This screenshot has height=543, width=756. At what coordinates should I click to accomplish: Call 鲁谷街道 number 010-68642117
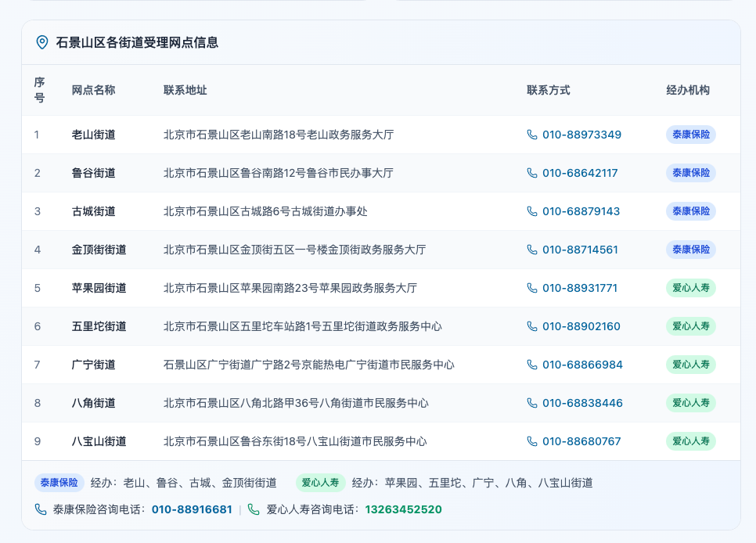coord(579,173)
